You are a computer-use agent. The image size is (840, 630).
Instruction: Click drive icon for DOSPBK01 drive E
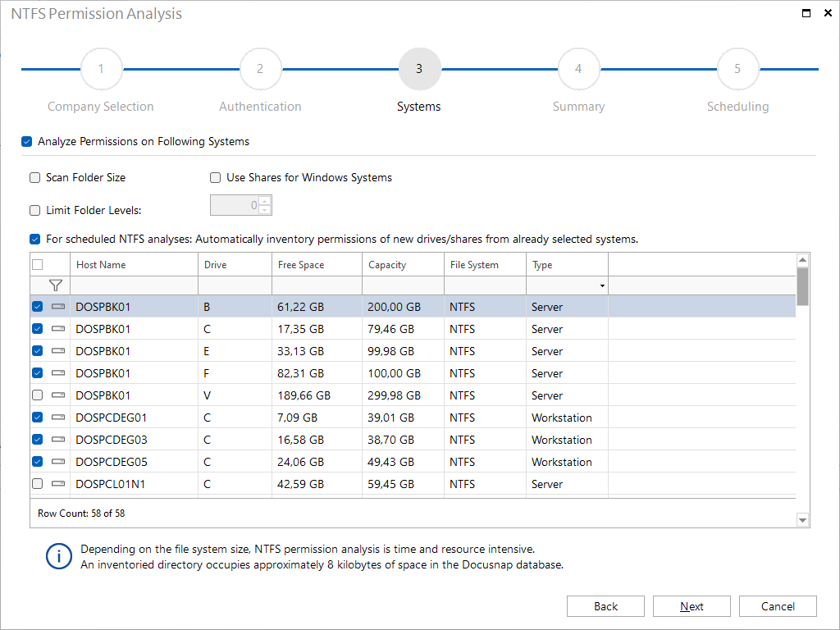(58, 351)
